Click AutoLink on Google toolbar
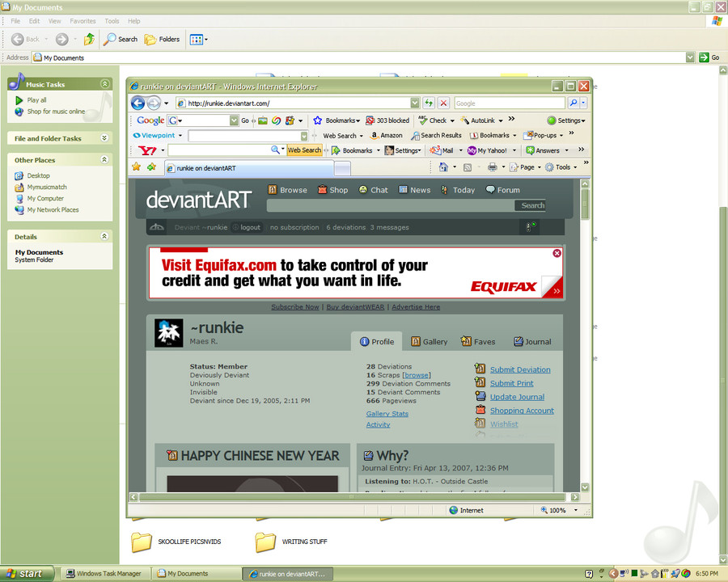The width and height of the screenshot is (728, 582). coord(477,120)
